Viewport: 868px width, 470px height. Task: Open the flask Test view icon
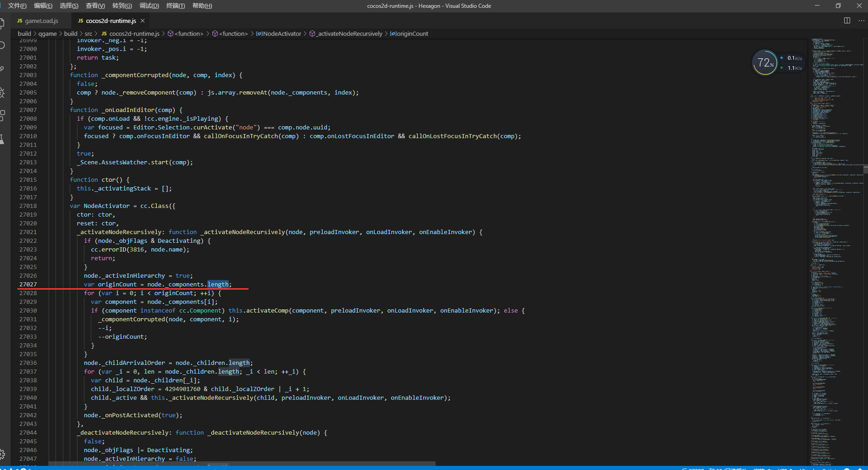click(2, 139)
